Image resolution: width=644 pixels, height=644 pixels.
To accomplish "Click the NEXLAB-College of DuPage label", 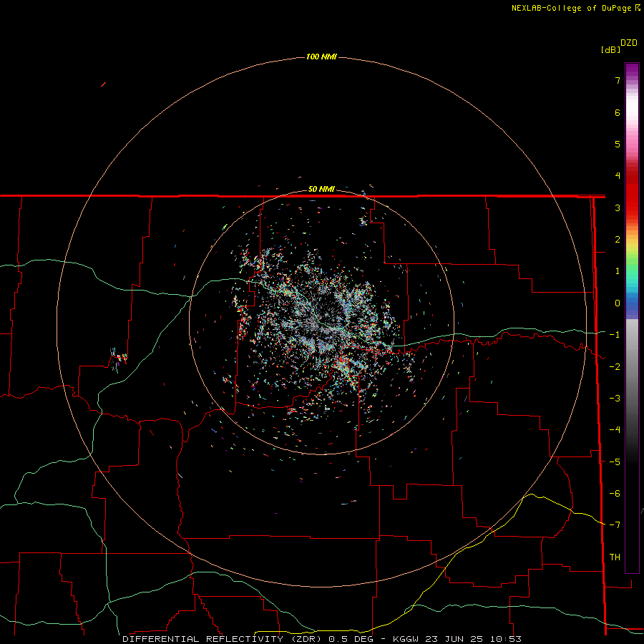I will tap(575, 8).
